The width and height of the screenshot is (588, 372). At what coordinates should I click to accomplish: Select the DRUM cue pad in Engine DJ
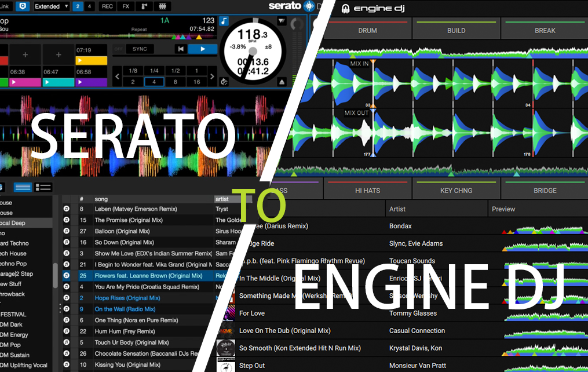[x=367, y=30]
